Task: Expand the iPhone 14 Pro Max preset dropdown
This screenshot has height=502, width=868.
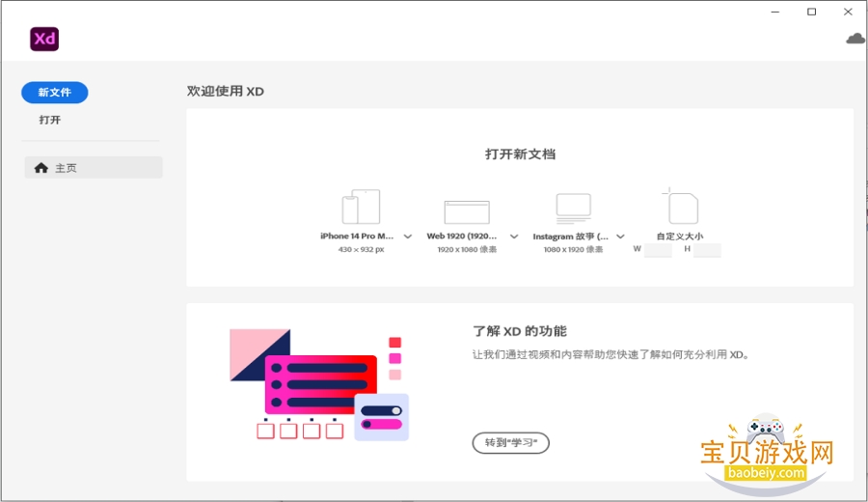Action: pos(408,237)
